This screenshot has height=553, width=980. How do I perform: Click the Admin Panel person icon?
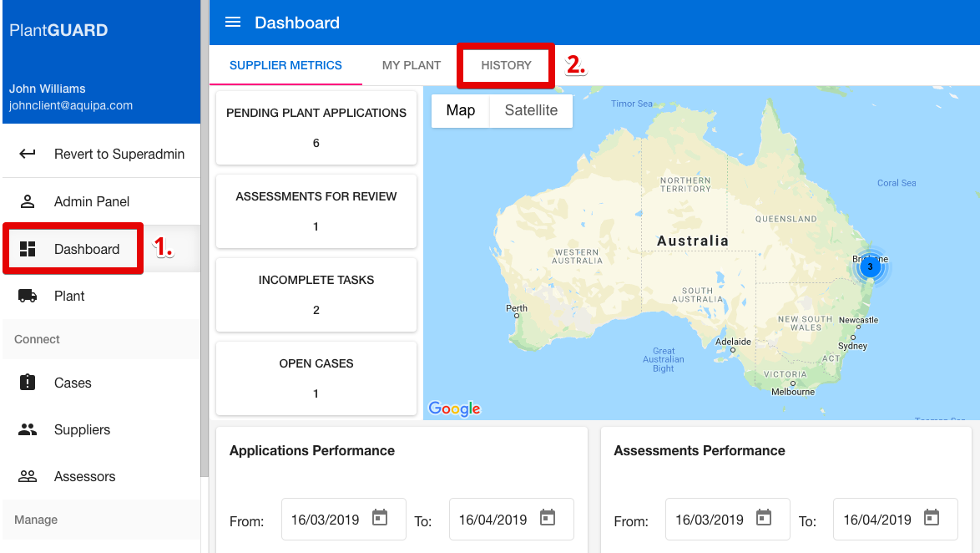(x=28, y=201)
